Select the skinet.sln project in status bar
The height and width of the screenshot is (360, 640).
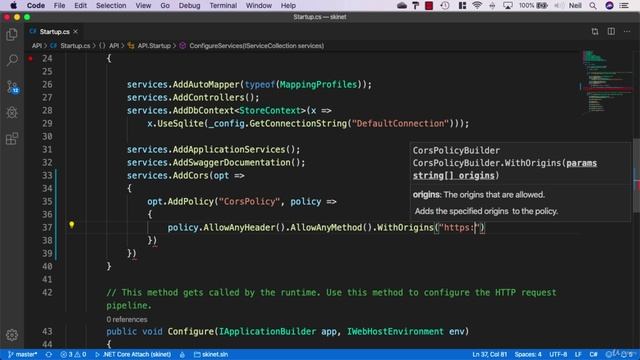(211, 354)
